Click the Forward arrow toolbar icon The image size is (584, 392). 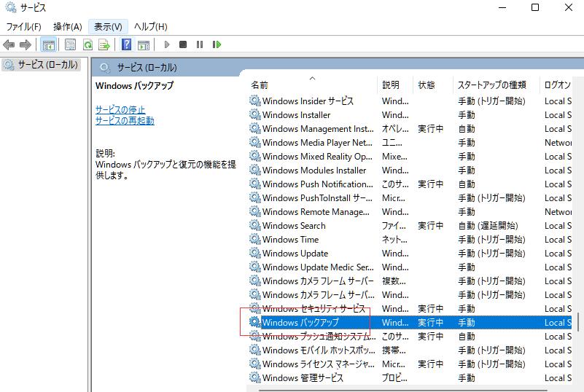pos(26,45)
